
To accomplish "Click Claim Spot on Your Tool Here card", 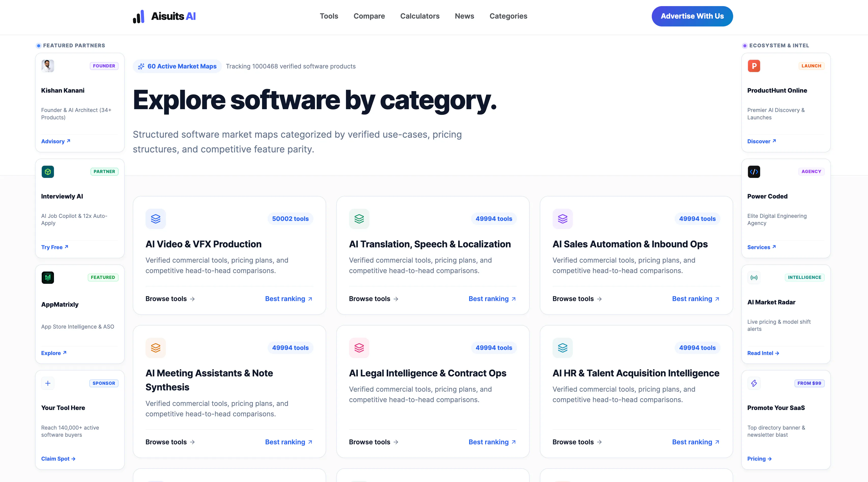I will pos(58,459).
